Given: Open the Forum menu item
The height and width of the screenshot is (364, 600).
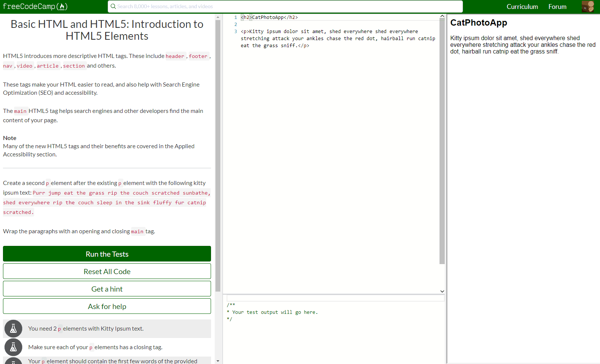Looking at the screenshot, I should pos(557,7).
